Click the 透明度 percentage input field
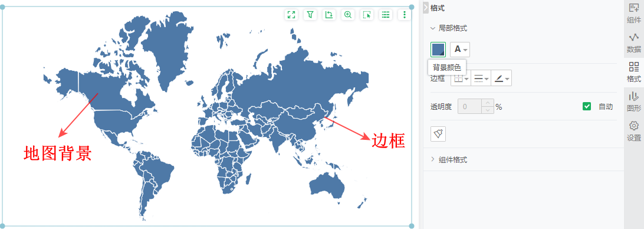This screenshot has height=229, width=644. tap(475, 107)
